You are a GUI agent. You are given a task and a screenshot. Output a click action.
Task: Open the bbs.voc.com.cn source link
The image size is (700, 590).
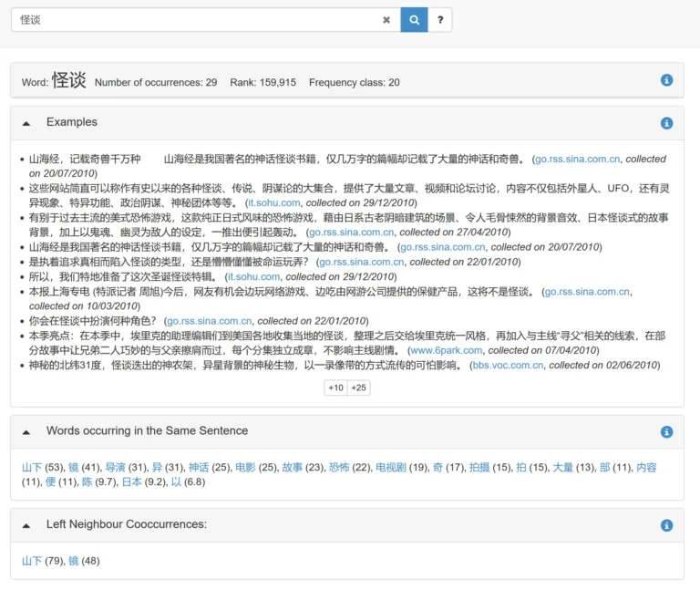pyautogui.click(x=507, y=365)
